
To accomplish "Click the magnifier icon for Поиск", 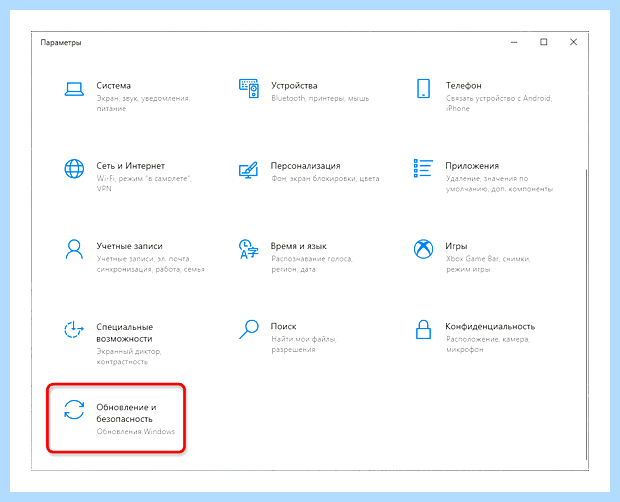I will click(x=249, y=329).
